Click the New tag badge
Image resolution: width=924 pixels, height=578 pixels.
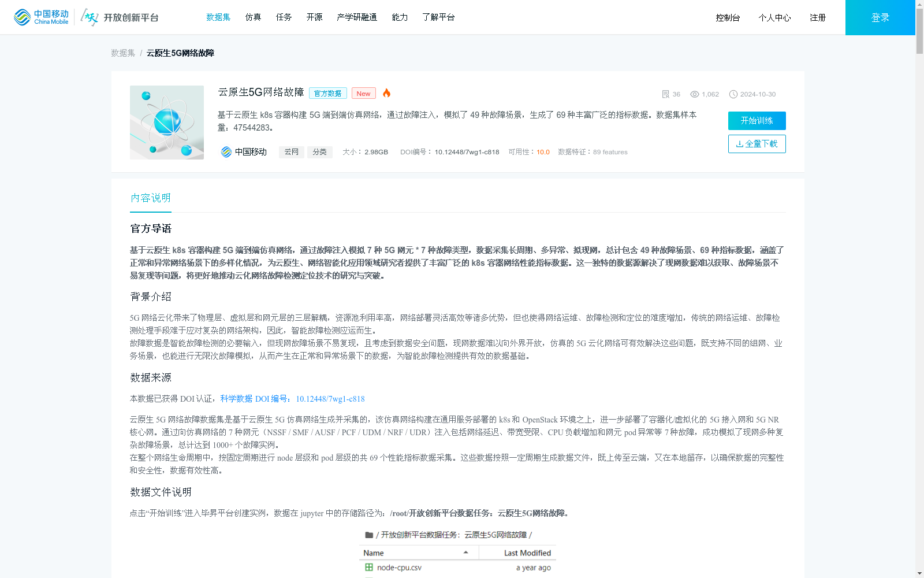[x=364, y=94]
